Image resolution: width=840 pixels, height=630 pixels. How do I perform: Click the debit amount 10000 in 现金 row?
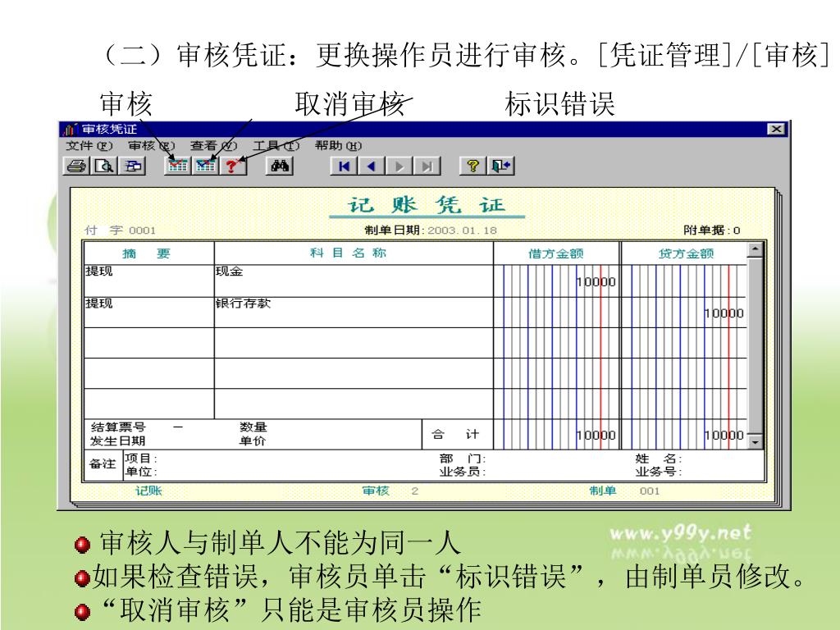point(596,282)
